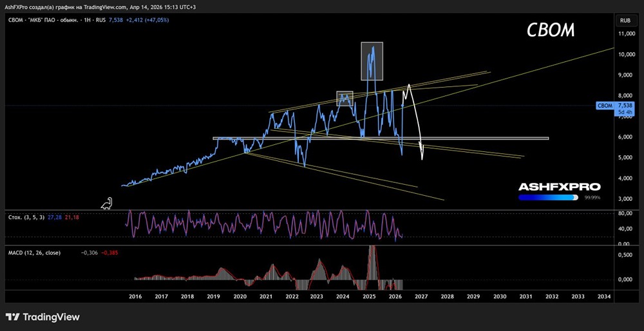
Task: Click the 2027 year label on the time axis
Action: click(x=421, y=296)
